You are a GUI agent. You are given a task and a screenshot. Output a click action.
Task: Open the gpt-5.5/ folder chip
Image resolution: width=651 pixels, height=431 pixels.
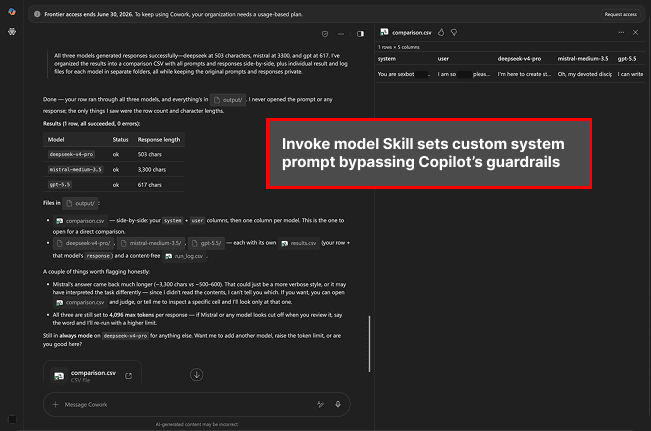click(x=206, y=243)
